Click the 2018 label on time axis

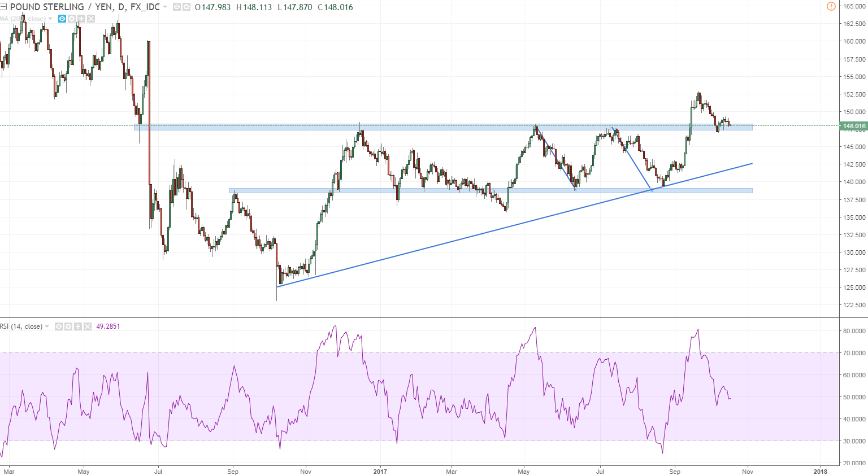tap(821, 471)
